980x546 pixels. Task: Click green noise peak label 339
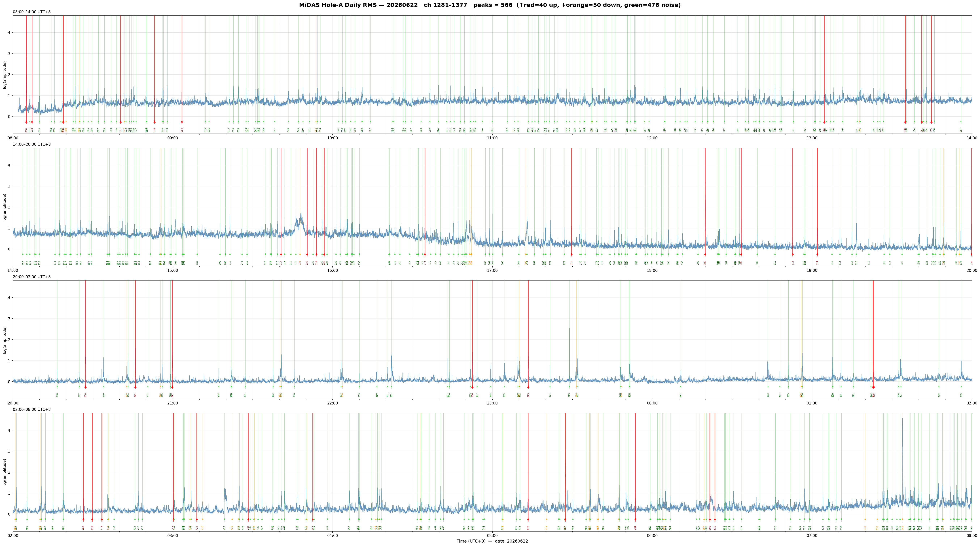click(x=103, y=395)
